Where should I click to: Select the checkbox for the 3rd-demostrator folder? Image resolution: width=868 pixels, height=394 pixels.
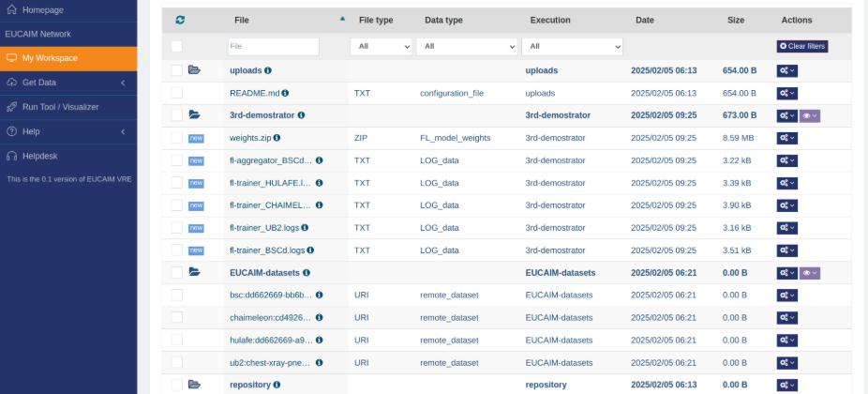[x=177, y=115]
